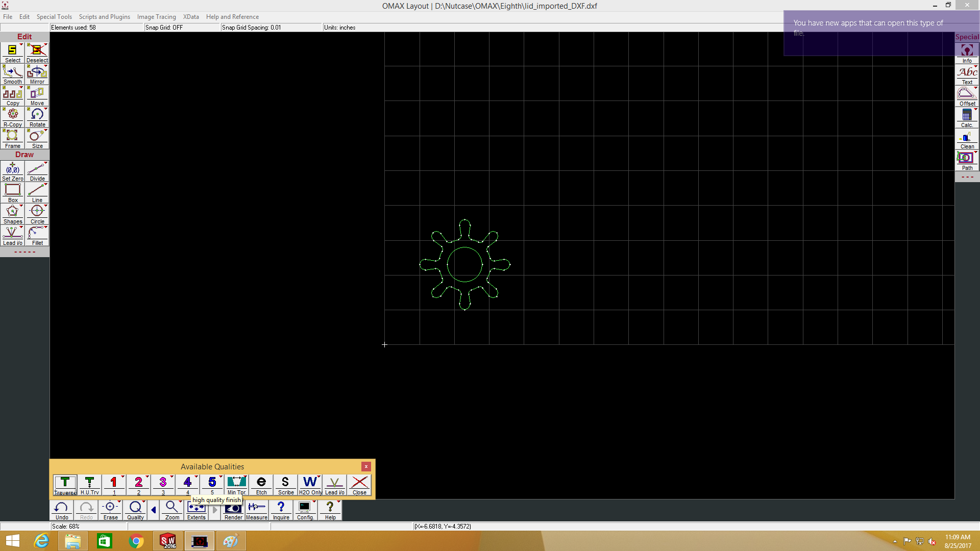Dismiss Available Qualities with red X
This screenshot has width=980, height=551.
click(366, 466)
